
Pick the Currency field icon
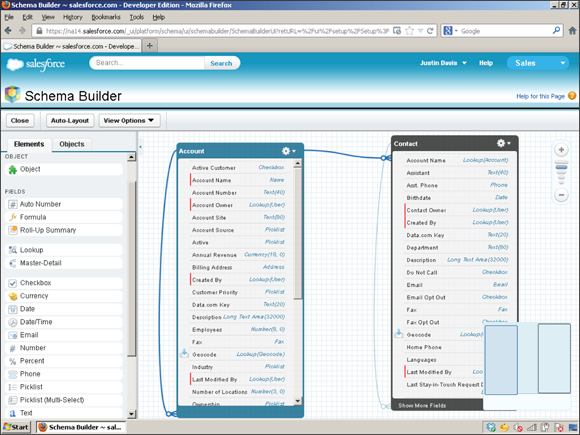[x=13, y=296]
